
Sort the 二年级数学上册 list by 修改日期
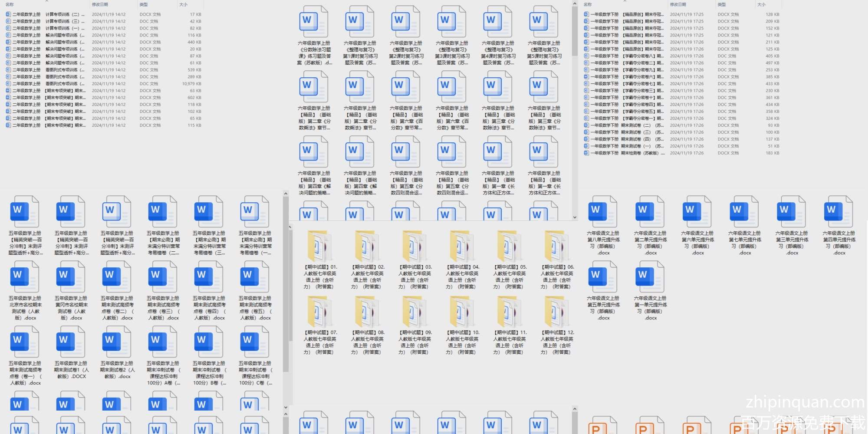click(100, 4)
